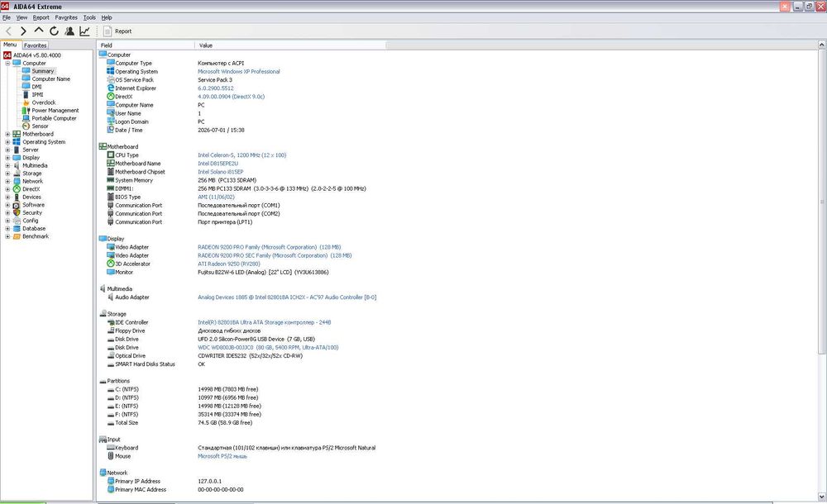Open the Report menu
Screen dimensions: 827x504
pyautogui.click(x=41, y=17)
